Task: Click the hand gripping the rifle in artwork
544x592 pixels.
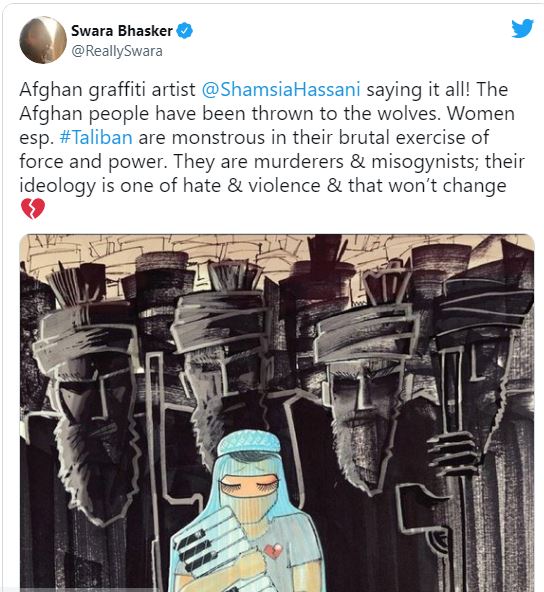Action: click(x=452, y=455)
